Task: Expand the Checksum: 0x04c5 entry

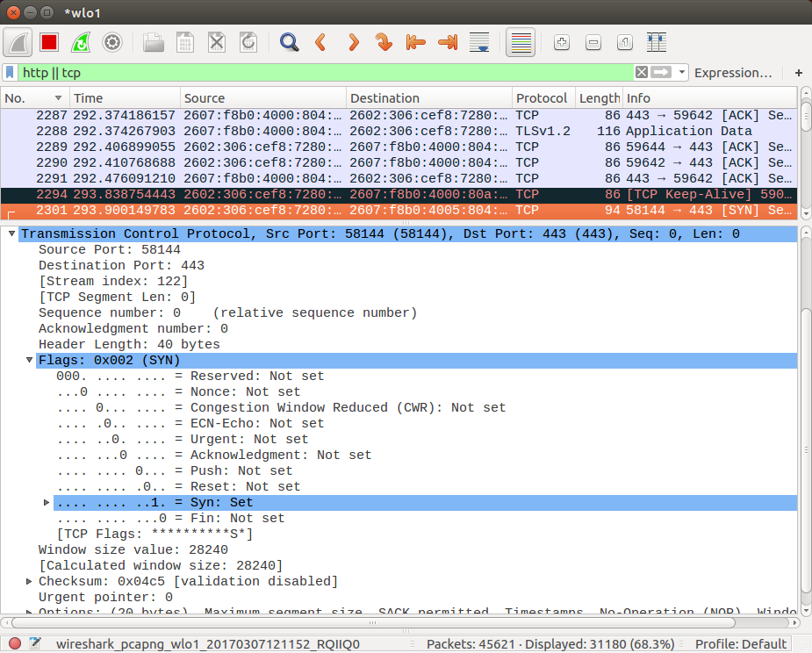Action: click(30, 582)
